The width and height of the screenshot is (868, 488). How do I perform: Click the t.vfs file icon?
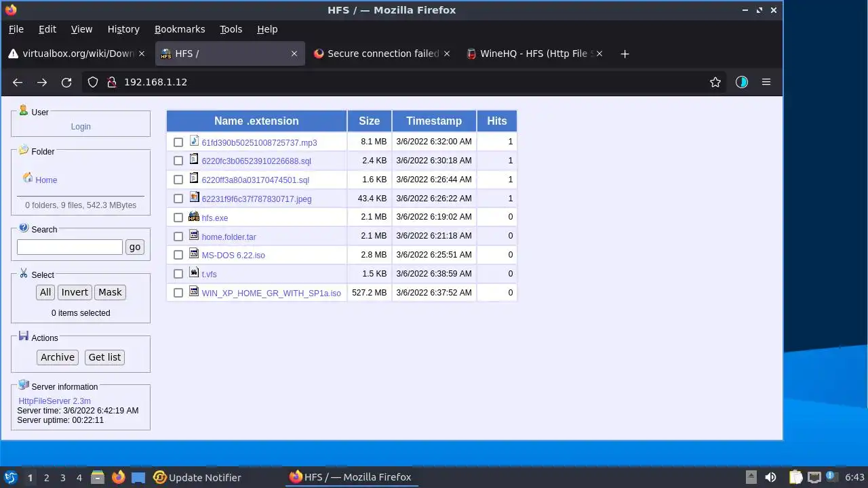(x=194, y=272)
